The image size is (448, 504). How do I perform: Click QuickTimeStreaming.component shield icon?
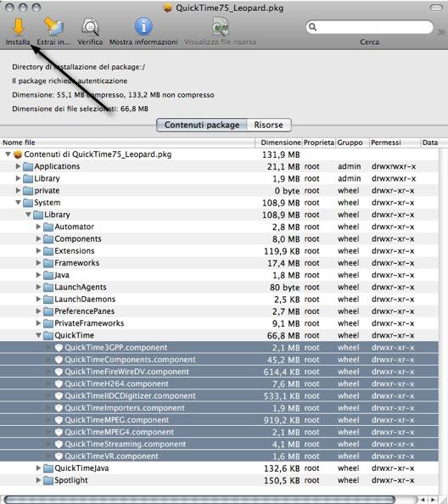(x=59, y=445)
